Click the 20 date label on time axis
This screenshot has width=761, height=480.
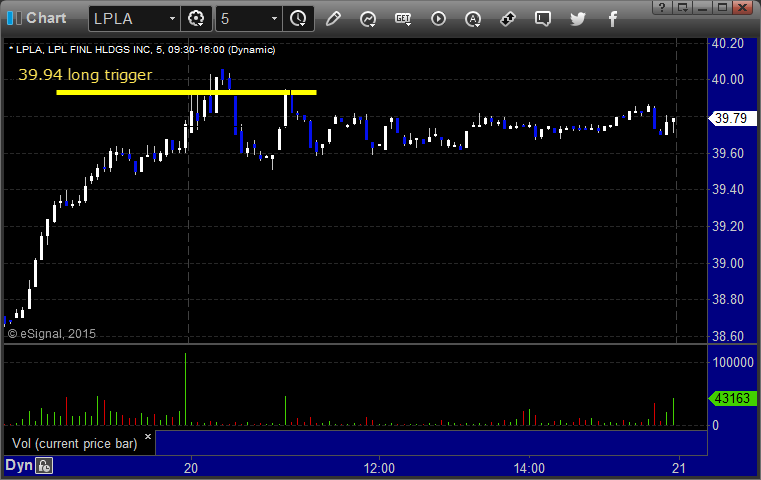pyautogui.click(x=191, y=468)
